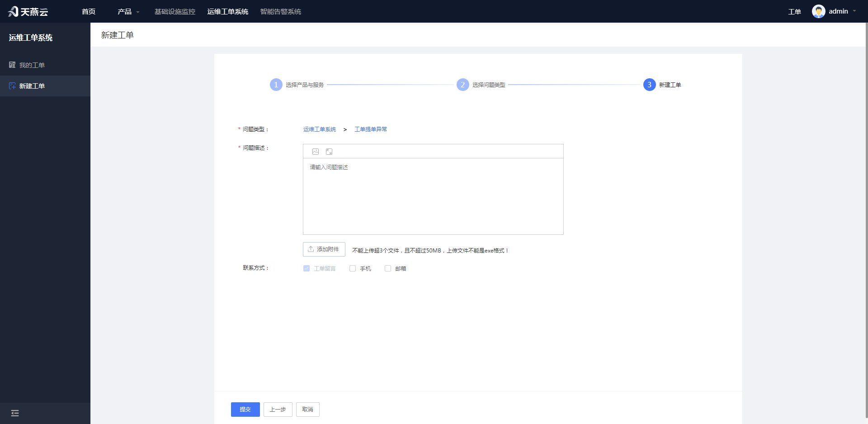Open the 基础设施监控 nav item
Viewport: 868px width, 424px height.
point(175,12)
